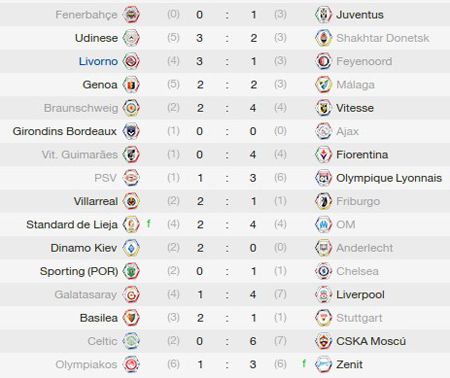The image size is (450, 378).
Task: Click the green f marker beside Zenit
Action: click(304, 363)
